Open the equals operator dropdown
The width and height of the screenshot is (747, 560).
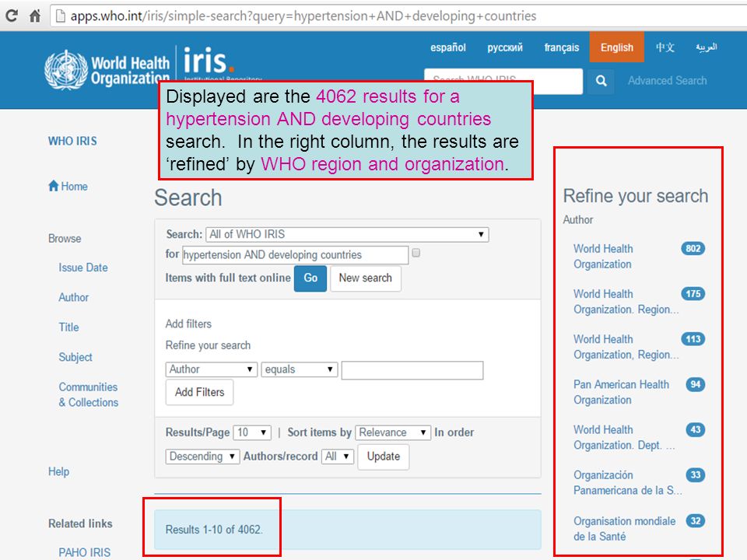coord(299,369)
